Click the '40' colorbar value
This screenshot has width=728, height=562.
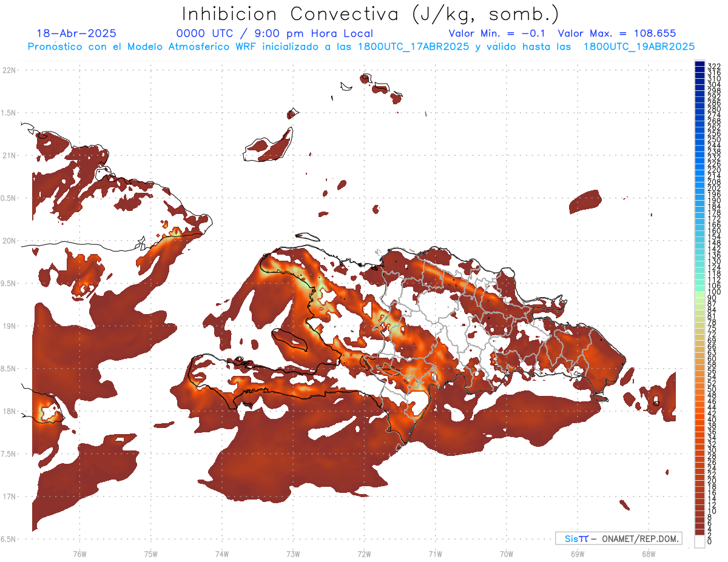pyautogui.click(x=712, y=420)
